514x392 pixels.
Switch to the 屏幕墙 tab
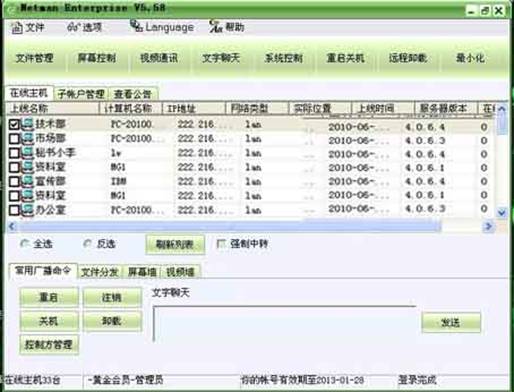[x=142, y=272]
